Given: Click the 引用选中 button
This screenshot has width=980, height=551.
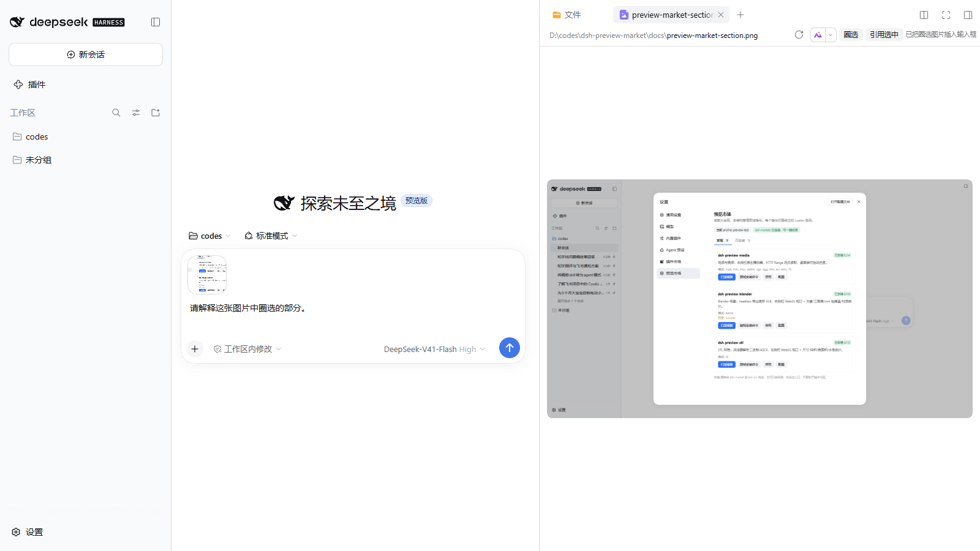Looking at the screenshot, I should 884,35.
